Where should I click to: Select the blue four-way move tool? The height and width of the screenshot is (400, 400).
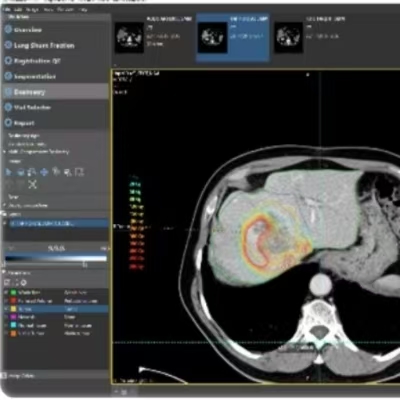coord(44,172)
